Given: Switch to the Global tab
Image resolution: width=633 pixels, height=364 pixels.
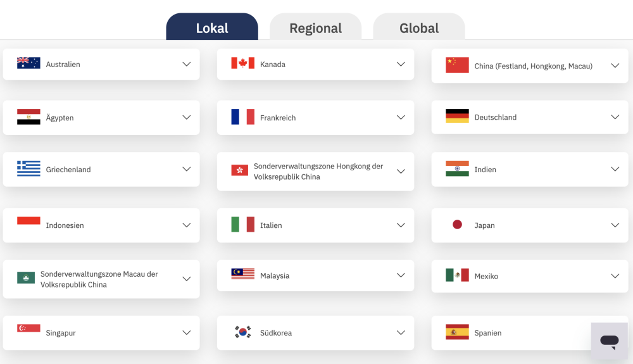Looking at the screenshot, I should pyautogui.click(x=418, y=27).
